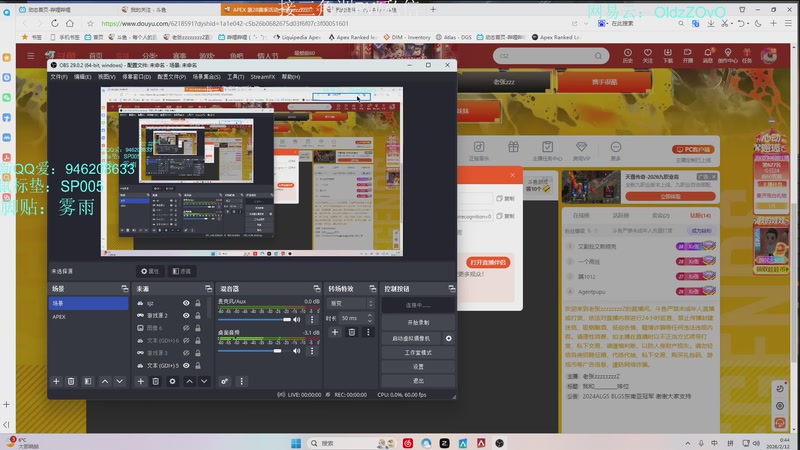Open OBS 工具(T) menu
Image resolution: width=800 pixels, height=450 pixels.
point(236,77)
